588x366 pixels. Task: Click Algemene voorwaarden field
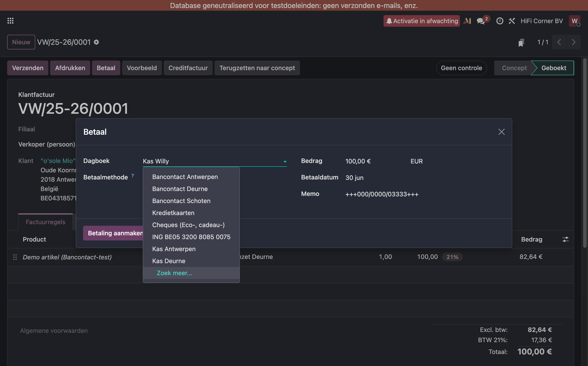54,331
